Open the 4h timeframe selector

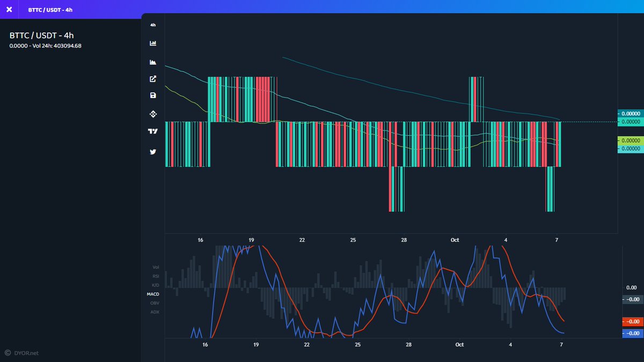coord(153,25)
